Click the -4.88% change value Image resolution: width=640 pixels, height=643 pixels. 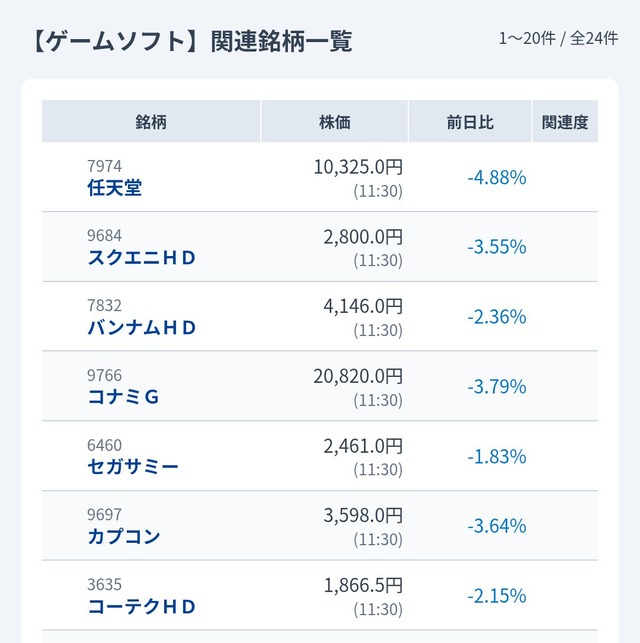496,178
